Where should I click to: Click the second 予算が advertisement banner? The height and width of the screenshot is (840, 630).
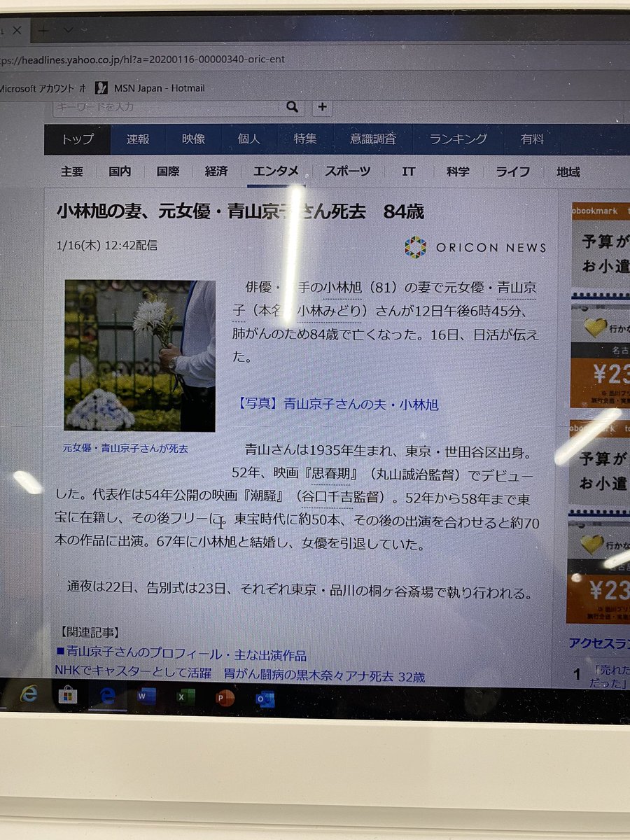pos(601,469)
